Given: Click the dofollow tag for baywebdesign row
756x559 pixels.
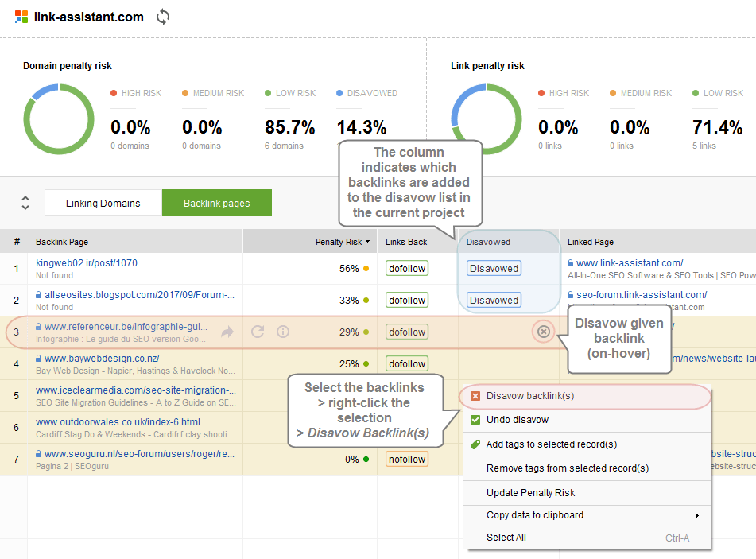Looking at the screenshot, I should coord(407,363).
